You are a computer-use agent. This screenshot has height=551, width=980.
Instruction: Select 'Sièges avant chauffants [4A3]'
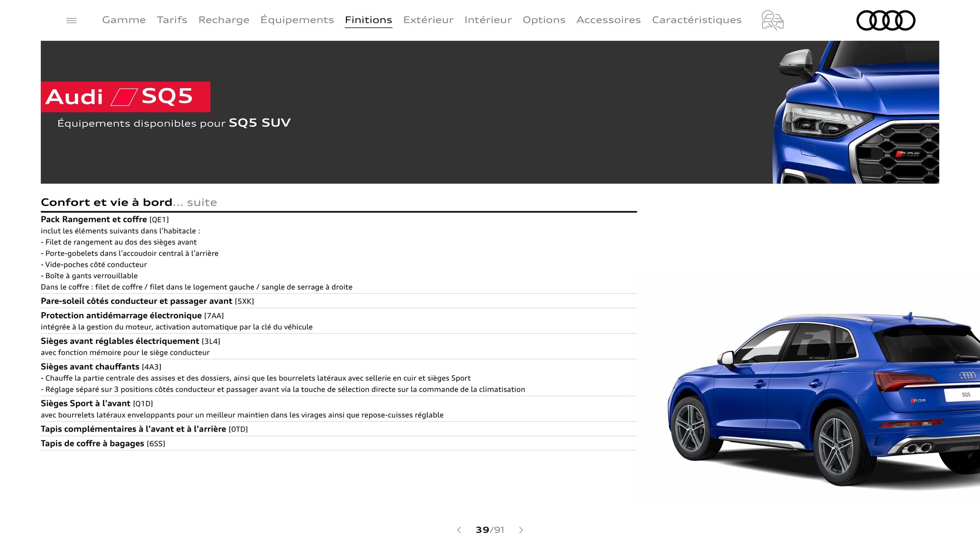click(x=101, y=367)
